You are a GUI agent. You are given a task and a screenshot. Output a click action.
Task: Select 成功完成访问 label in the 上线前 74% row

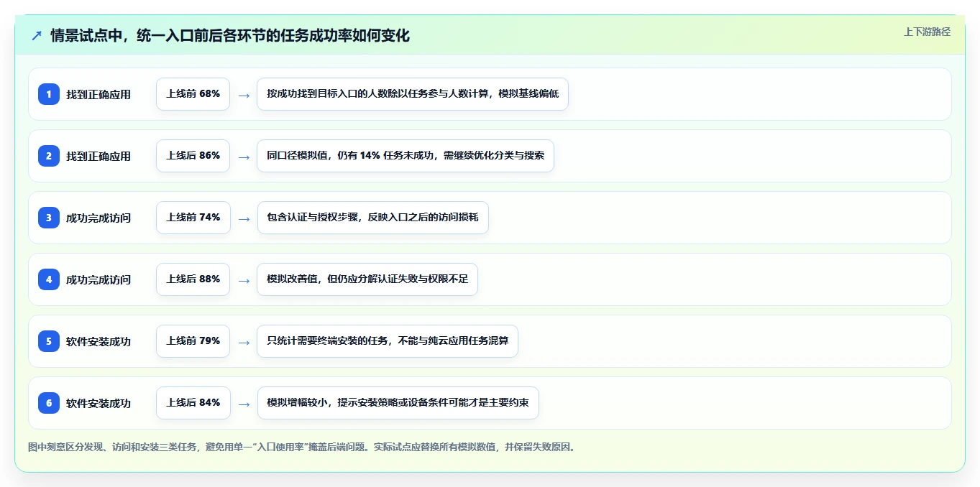pos(99,218)
